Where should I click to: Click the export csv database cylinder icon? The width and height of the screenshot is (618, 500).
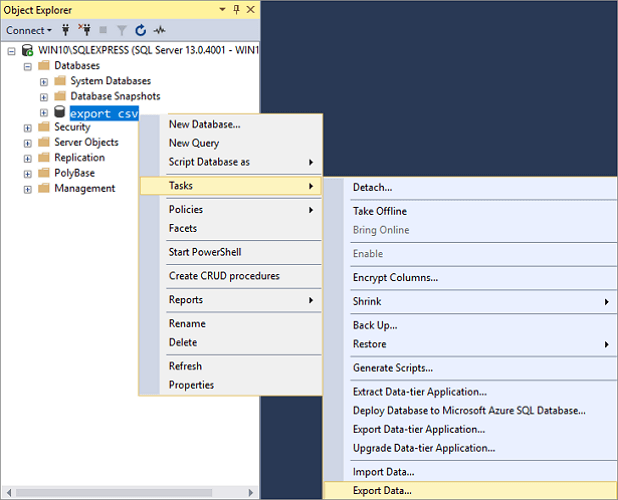coord(59,113)
